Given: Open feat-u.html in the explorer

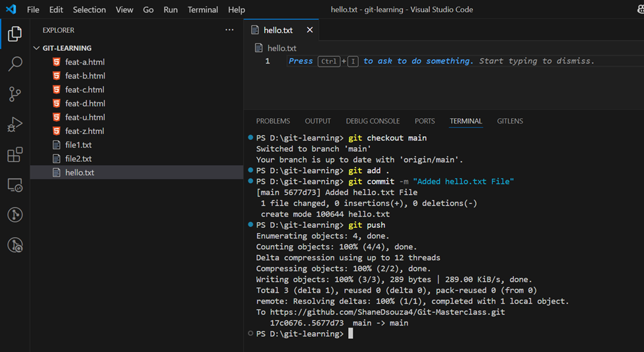Looking at the screenshot, I should pyautogui.click(x=137, y=118).
